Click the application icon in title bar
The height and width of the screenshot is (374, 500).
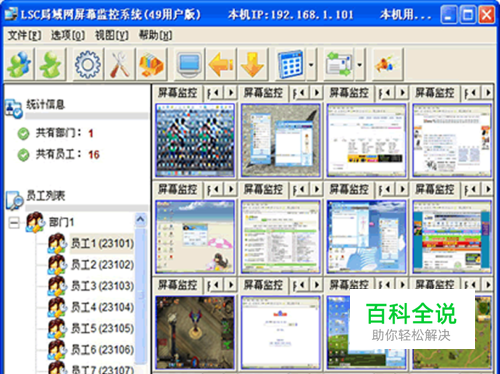pos(10,14)
